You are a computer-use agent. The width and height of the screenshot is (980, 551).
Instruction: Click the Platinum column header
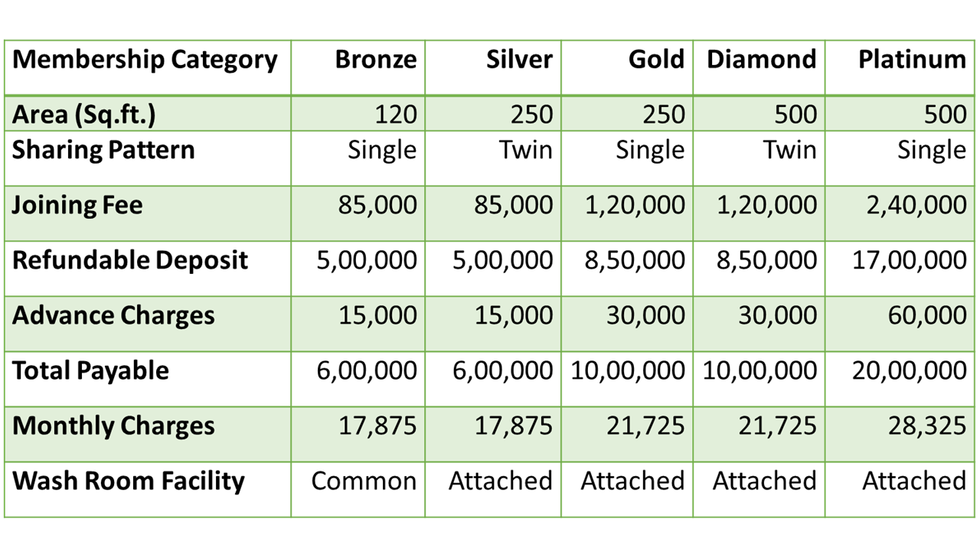pos(899,67)
